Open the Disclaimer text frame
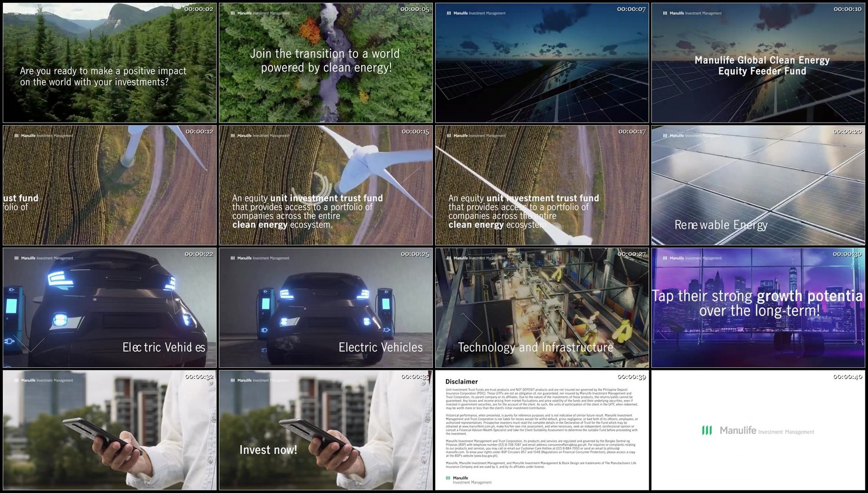The height and width of the screenshot is (493, 868). (542, 431)
